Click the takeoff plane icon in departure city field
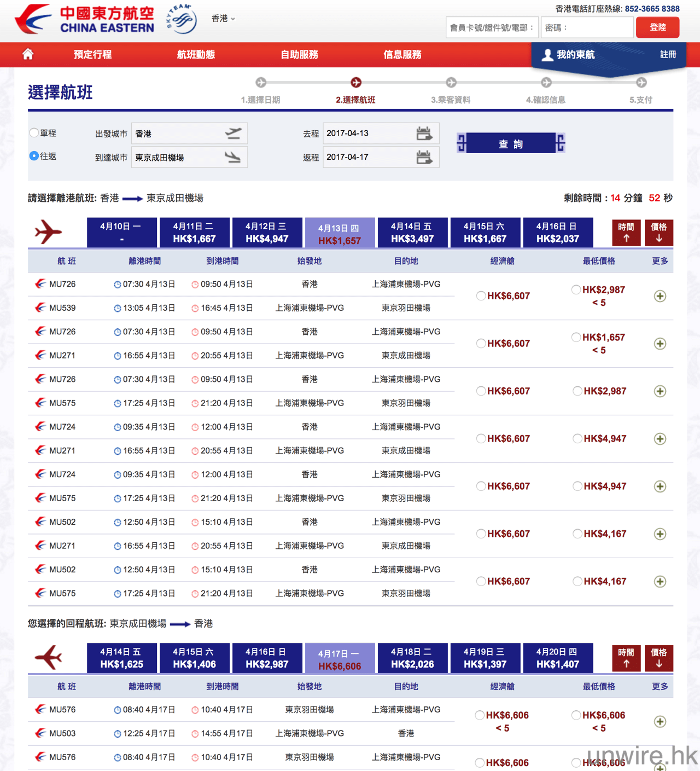Viewport: 700px width, 771px height. (233, 134)
